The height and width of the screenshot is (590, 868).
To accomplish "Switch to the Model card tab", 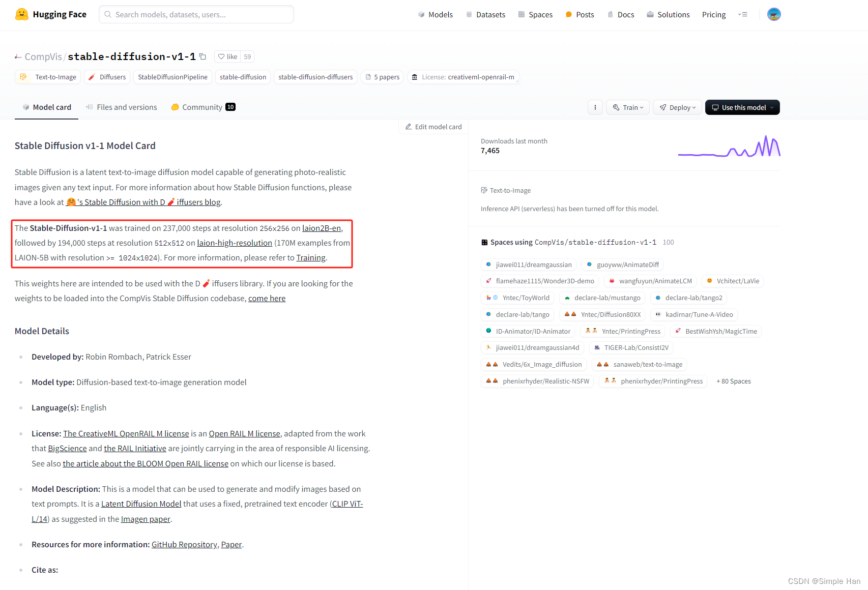I will pos(47,107).
